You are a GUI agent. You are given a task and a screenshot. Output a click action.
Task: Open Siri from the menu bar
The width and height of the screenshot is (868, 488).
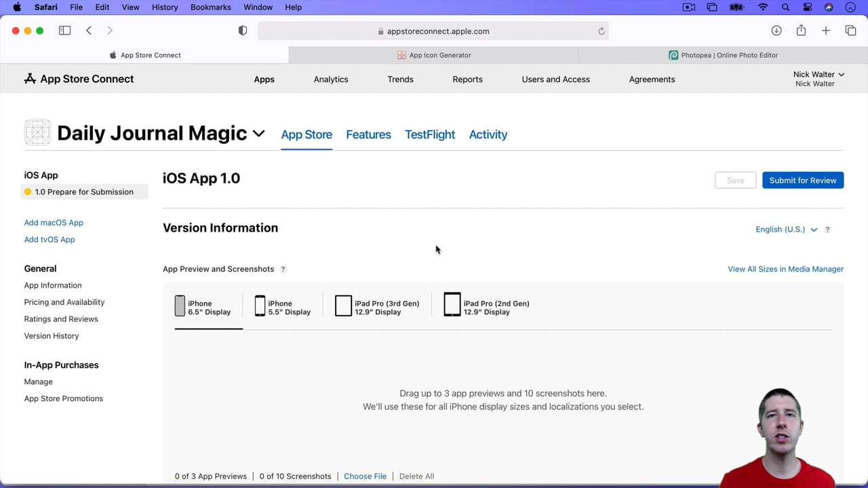[829, 7]
